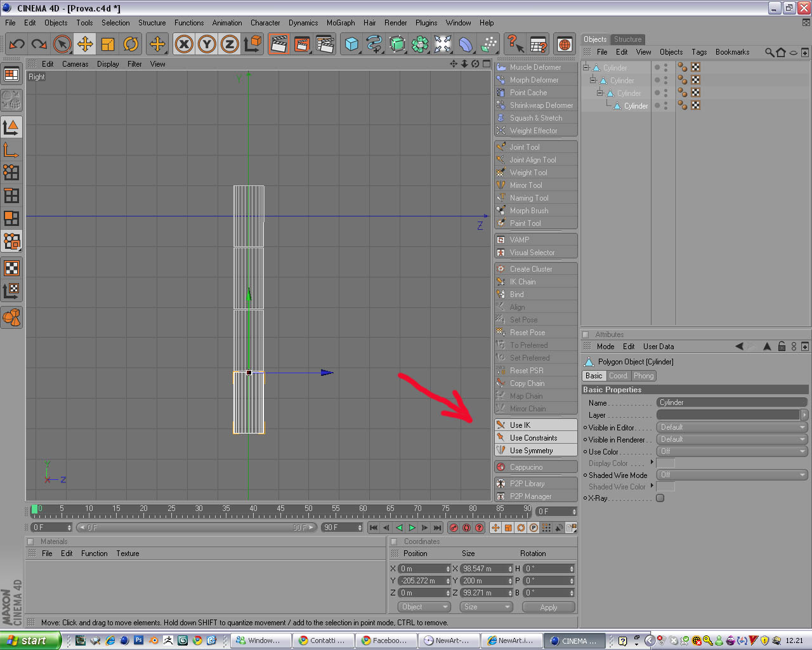Image resolution: width=812 pixels, height=650 pixels.
Task: Open the Render Settings icon
Action: [325, 44]
